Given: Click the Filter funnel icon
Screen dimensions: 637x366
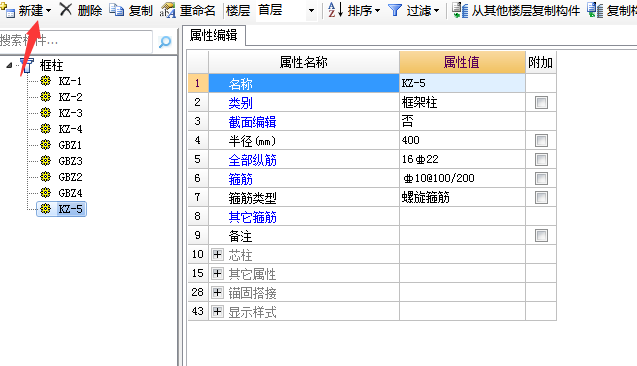Looking at the screenshot, I should click(395, 10).
